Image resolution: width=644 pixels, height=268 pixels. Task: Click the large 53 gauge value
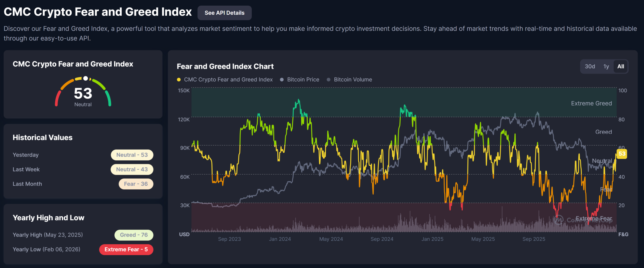click(83, 93)
